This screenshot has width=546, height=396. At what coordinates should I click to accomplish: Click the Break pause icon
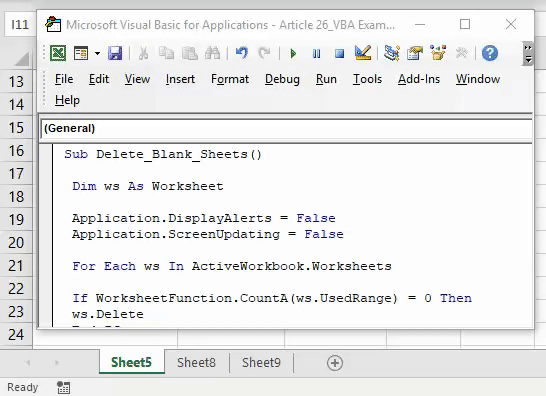(x=316, y=54)
